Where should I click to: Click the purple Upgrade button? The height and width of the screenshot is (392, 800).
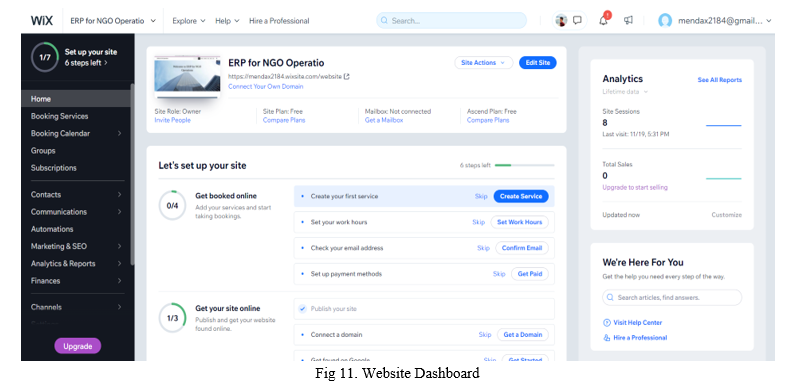point(78,346)
